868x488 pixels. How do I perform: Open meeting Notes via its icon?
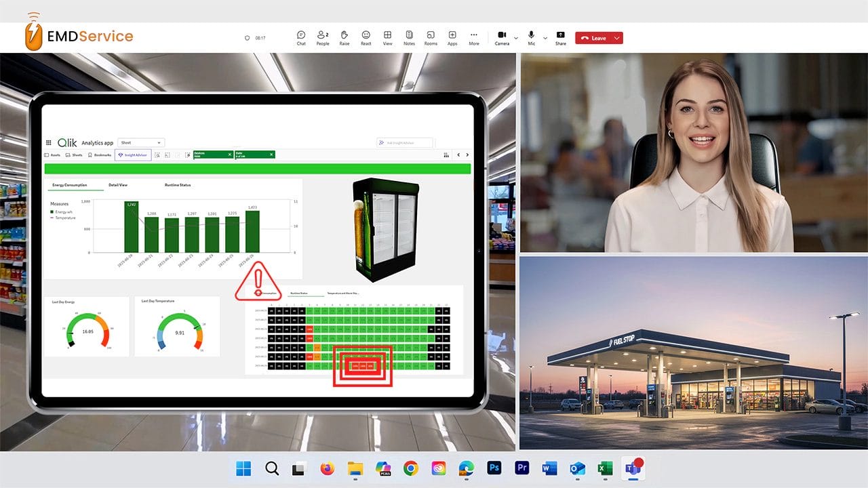point(408,36)
